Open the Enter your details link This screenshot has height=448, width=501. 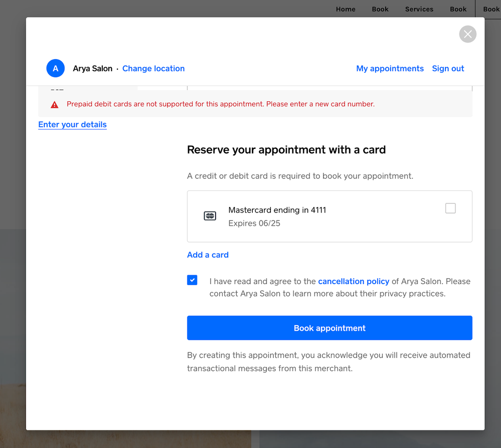coord(72,124)
